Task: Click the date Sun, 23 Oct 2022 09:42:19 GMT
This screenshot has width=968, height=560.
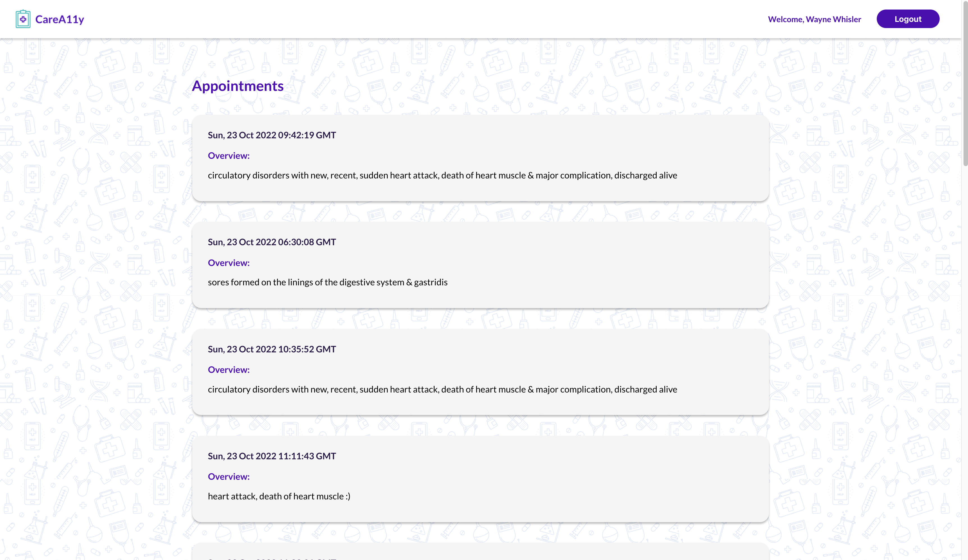Action: (x=271, y=135)
